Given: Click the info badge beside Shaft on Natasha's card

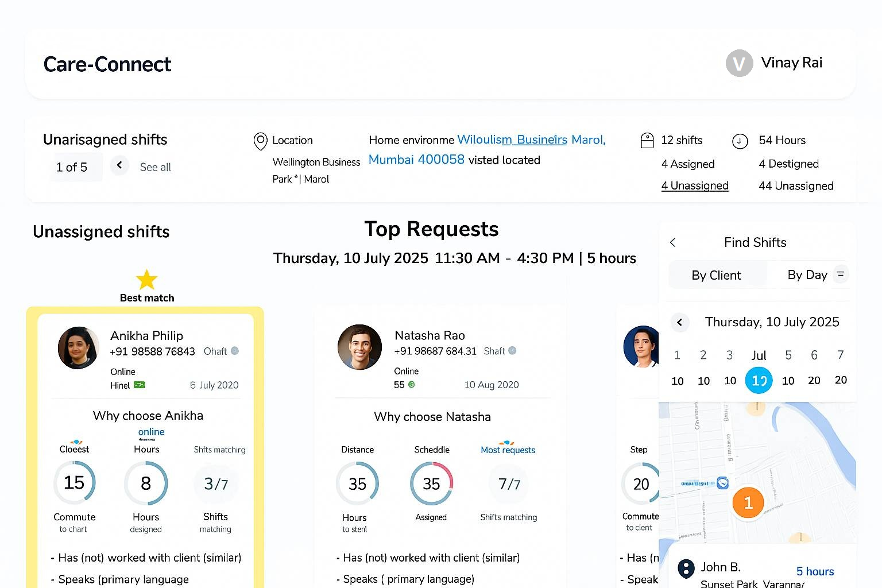Looking at the screenshot, I should (x=512, y=350).
